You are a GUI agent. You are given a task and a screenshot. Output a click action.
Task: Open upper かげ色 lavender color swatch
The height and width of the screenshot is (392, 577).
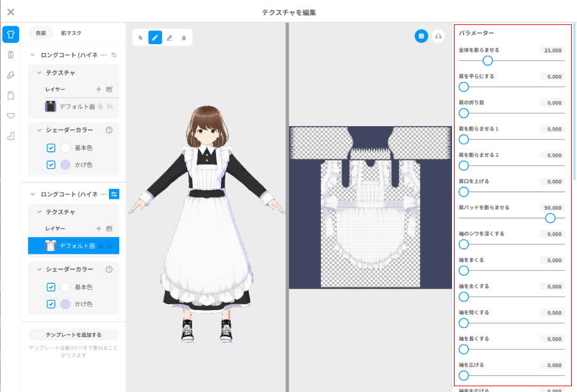[x=65, y=165]
